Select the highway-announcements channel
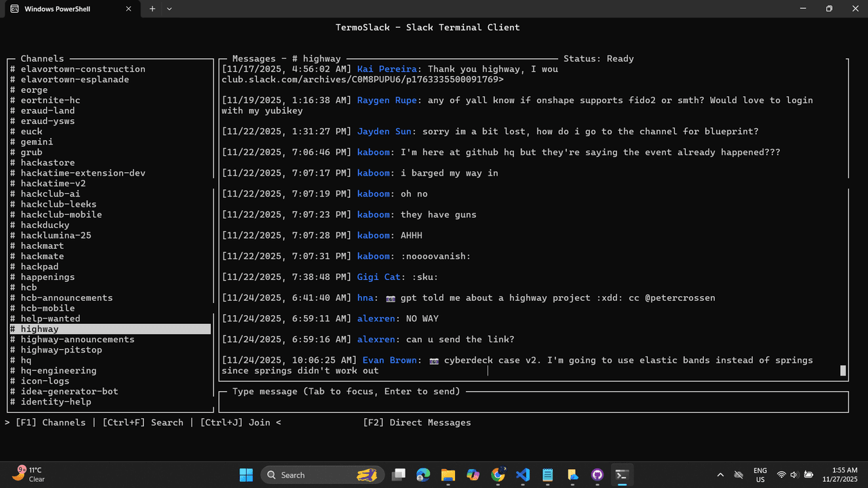This screenshot has height=488, width=868. (77, 340)
